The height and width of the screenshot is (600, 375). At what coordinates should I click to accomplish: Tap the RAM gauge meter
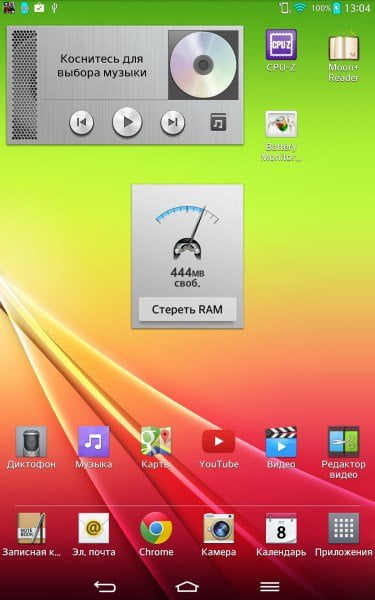pyautogui.click(x=187, y=232)
